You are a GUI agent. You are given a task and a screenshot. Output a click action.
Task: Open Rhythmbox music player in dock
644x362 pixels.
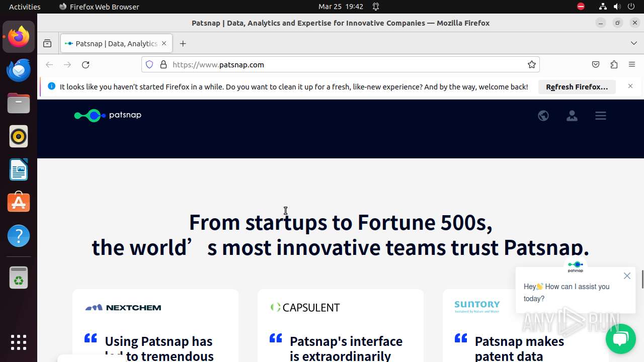(19, 136)
